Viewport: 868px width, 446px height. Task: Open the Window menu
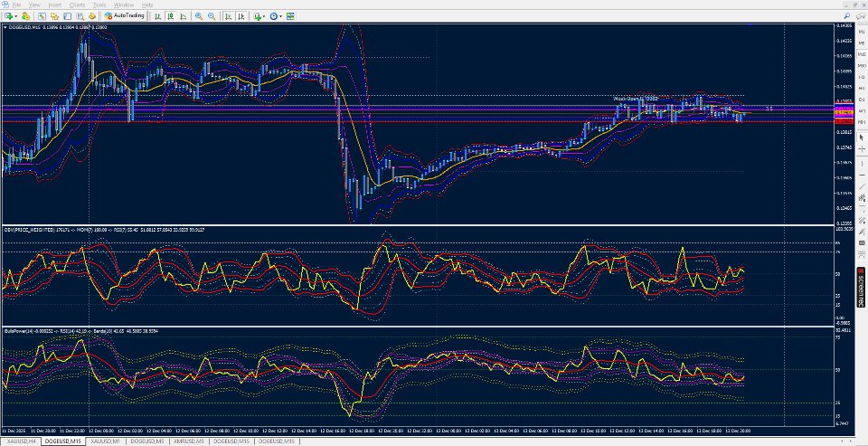pyautogui.click(x=124, y=5)
